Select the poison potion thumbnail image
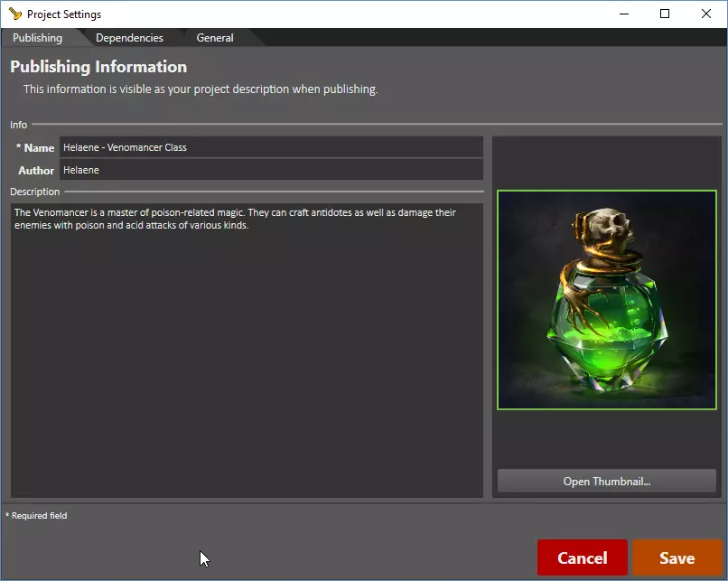This screenshot has height=581, width=728. pyautogui.click(x=606, y=300)
